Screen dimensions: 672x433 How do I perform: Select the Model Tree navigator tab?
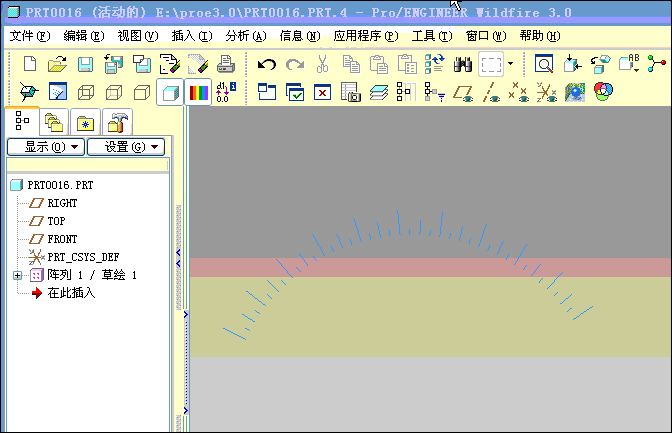[x=22, y=120]
